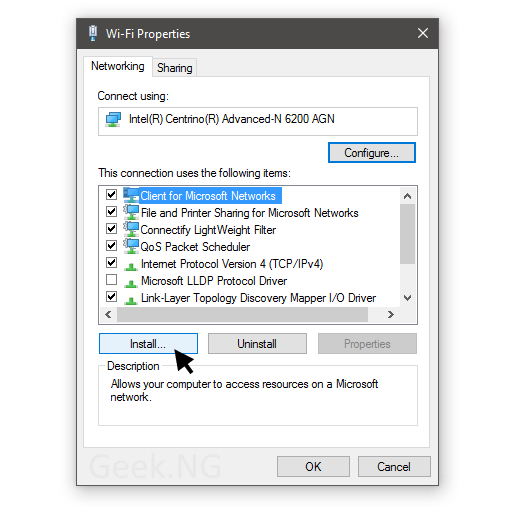Click the Configure... button
The image size is (519, 516).
click(372, 153)
